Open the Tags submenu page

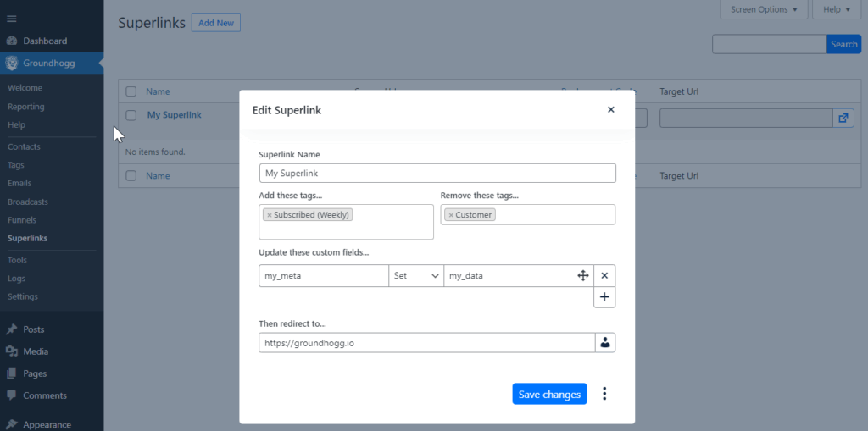pyautogui.click(x=16, y=165)
